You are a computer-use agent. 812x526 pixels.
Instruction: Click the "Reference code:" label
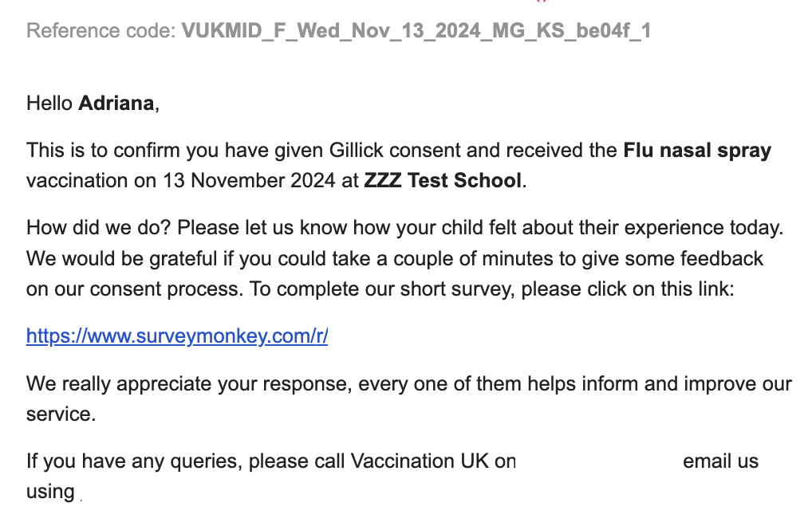pos(101,31)
